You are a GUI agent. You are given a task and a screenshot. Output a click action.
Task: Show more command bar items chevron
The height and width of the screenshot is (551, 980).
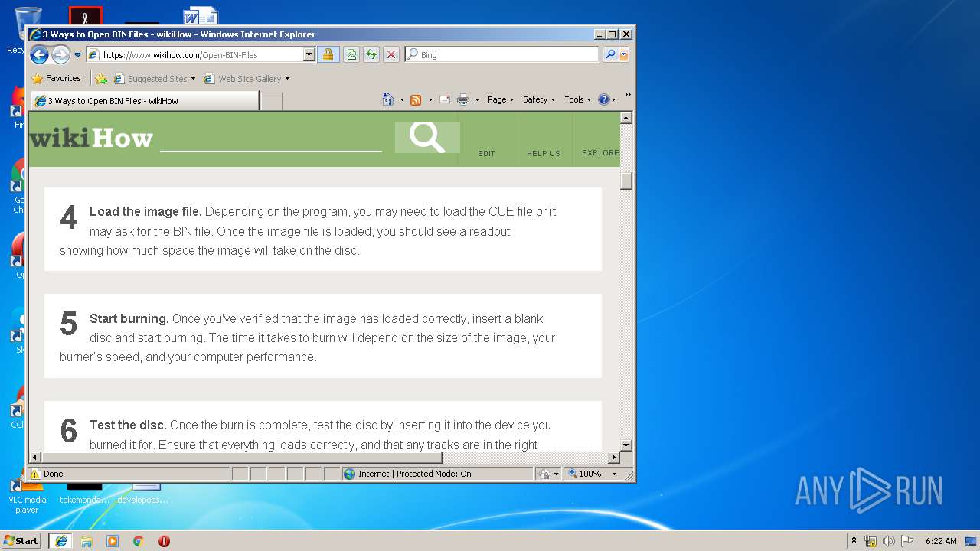tap(627, 95)
